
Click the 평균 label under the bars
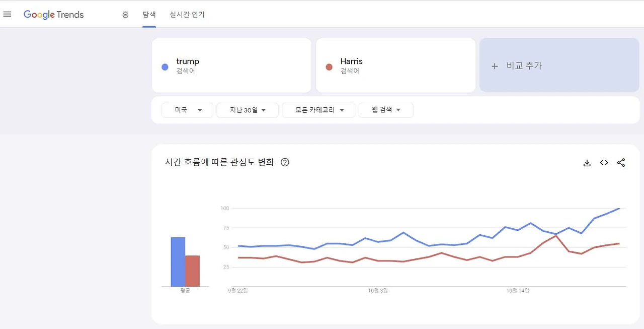(x=185, y=291)
